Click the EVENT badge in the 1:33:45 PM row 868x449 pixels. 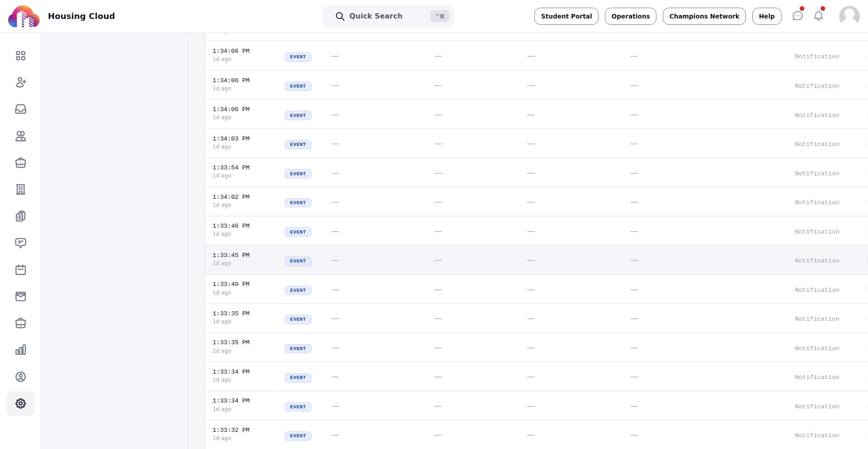(298, 261)
